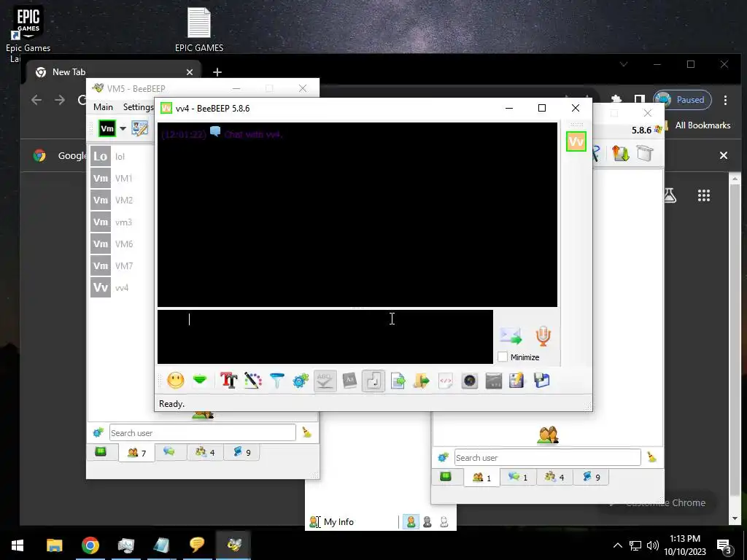Click the camera screenshot icon
Screen dimensions: 747x560
[470, 381]
